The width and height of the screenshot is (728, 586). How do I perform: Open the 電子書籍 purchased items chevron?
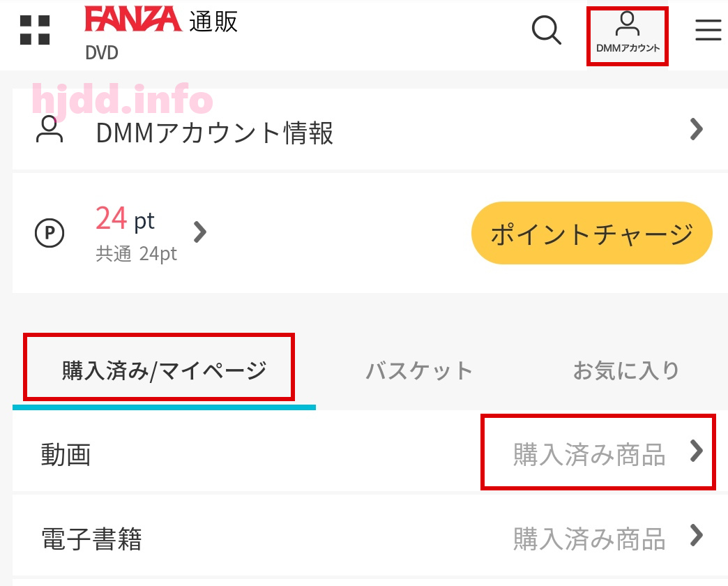pos(696,535)
